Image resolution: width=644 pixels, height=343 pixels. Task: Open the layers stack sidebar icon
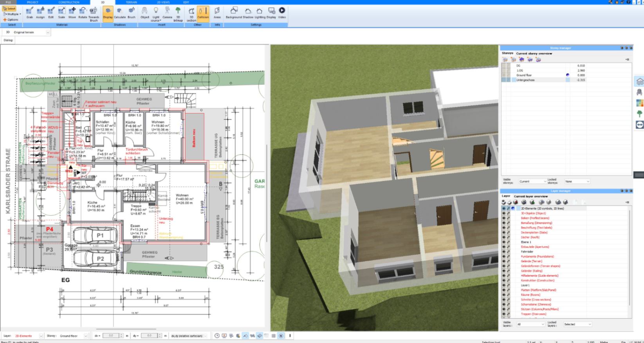(639, 81)
